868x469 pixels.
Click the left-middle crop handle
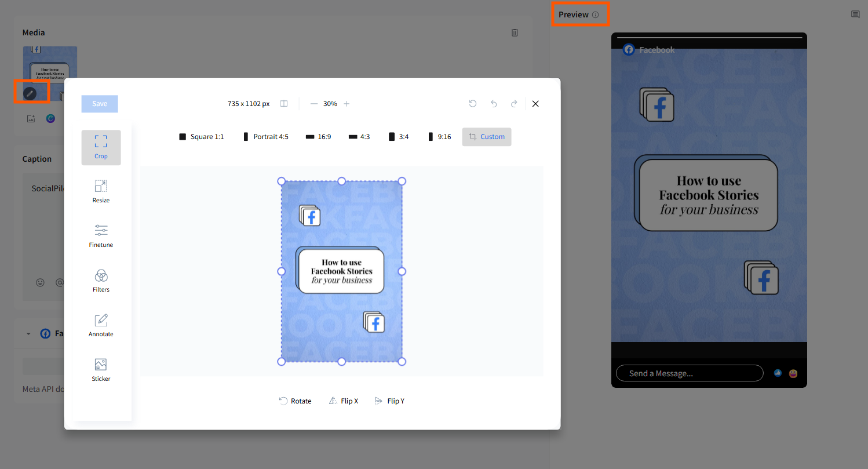[x=282, y=271]
